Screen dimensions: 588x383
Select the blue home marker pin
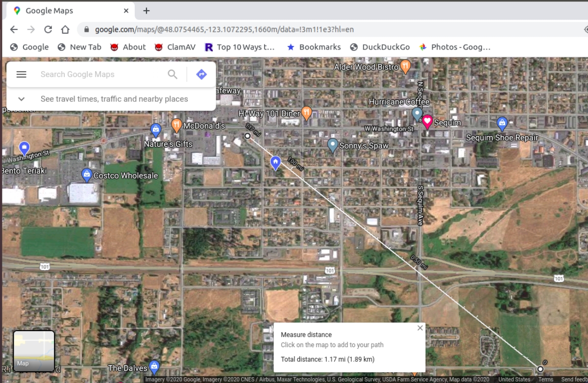[x=275, y=162]
